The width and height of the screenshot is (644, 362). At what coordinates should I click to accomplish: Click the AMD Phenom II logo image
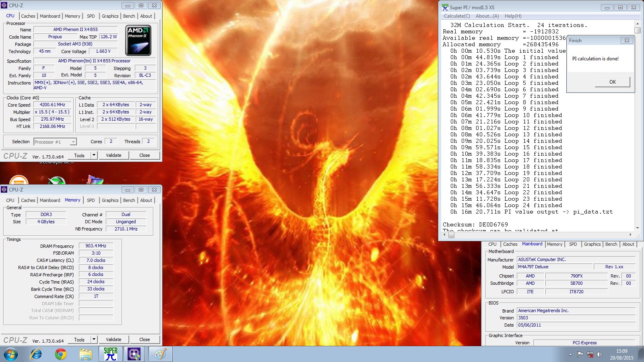(138, 40)
